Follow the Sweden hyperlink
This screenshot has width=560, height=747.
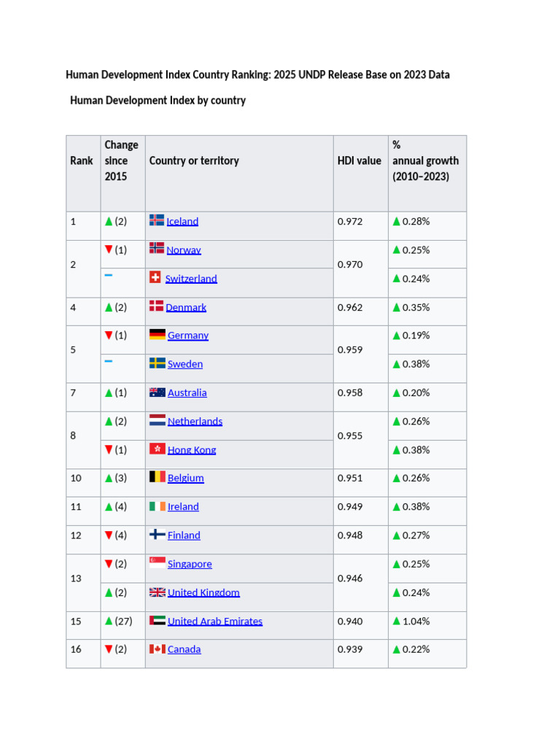185,364
